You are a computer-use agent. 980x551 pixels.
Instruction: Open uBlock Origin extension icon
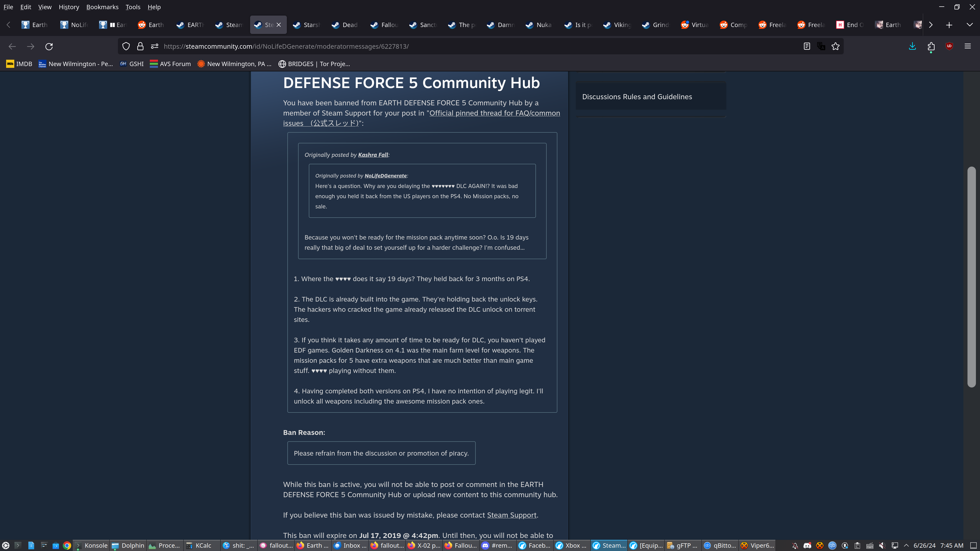pyautogui.click(x=949, y=46)
